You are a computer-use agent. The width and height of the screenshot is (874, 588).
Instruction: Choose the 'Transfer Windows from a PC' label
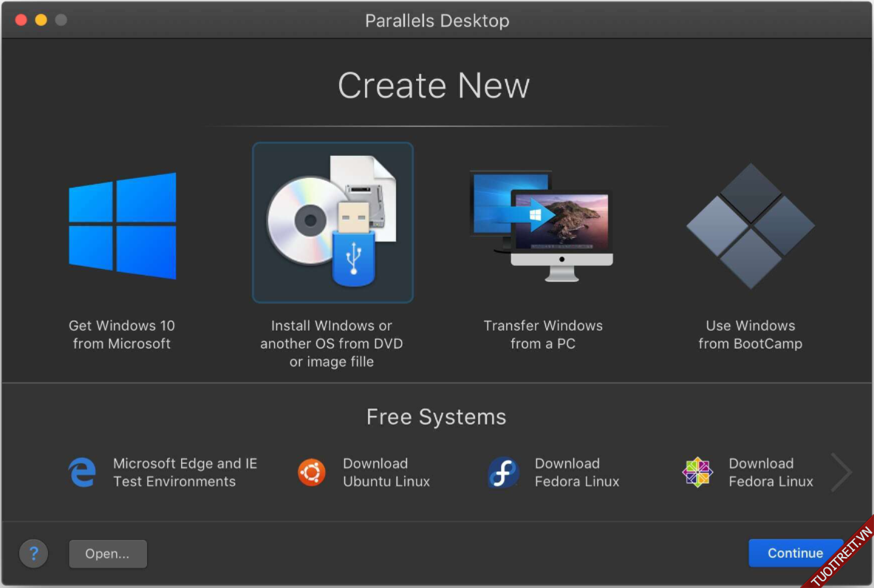(543, 335)
